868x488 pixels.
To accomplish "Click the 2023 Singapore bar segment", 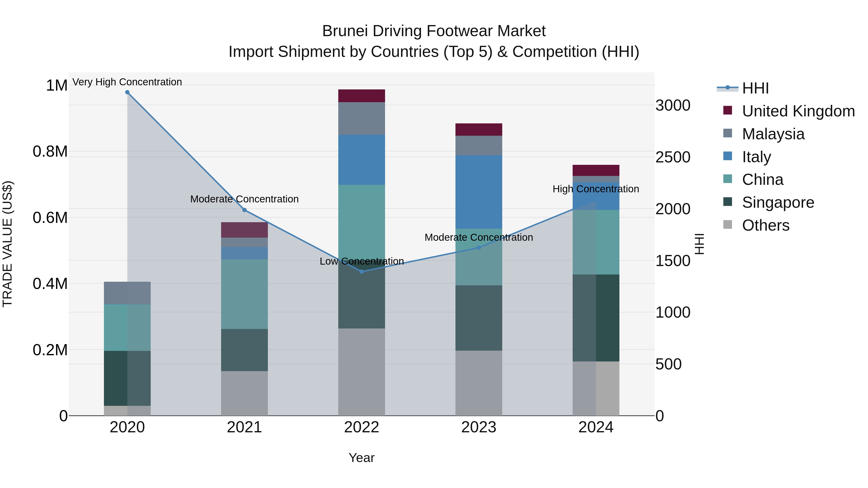I will pos(479,318).
